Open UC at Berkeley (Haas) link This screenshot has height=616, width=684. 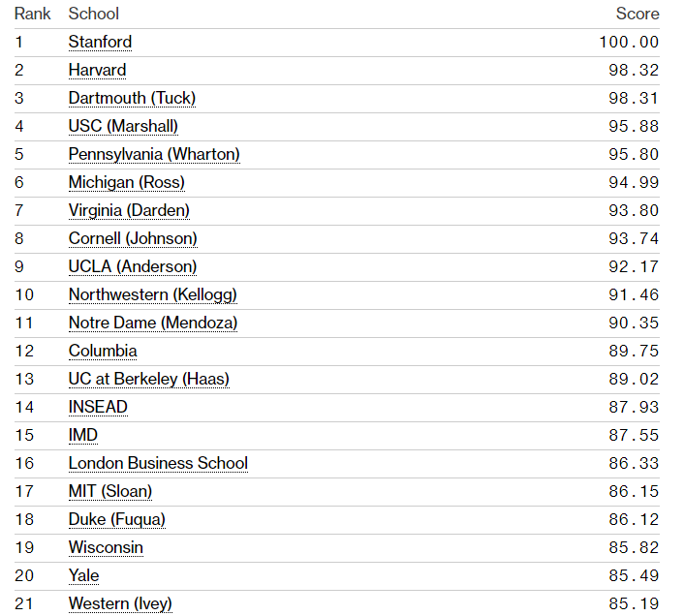[x=149, y=379]
